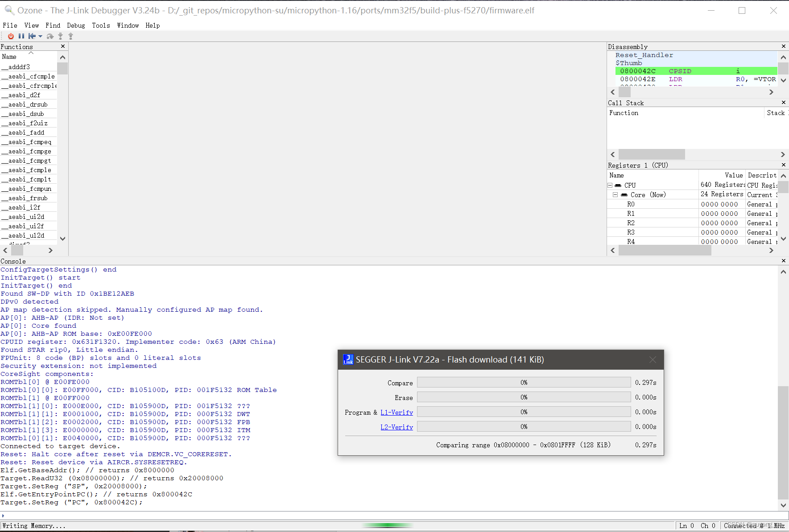Click Console scroll down arrow
Image resolution: width=789 pixels, height=532 pixels.
[783, 505]
